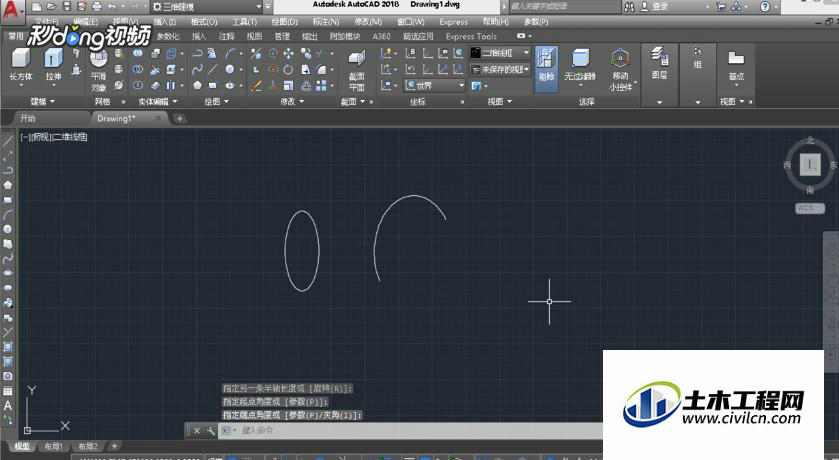Image resolution: width=839 pixels, height=460 pixels.
Task: Click the Save icon in quick access toolbar
Action: pos(66,6)
